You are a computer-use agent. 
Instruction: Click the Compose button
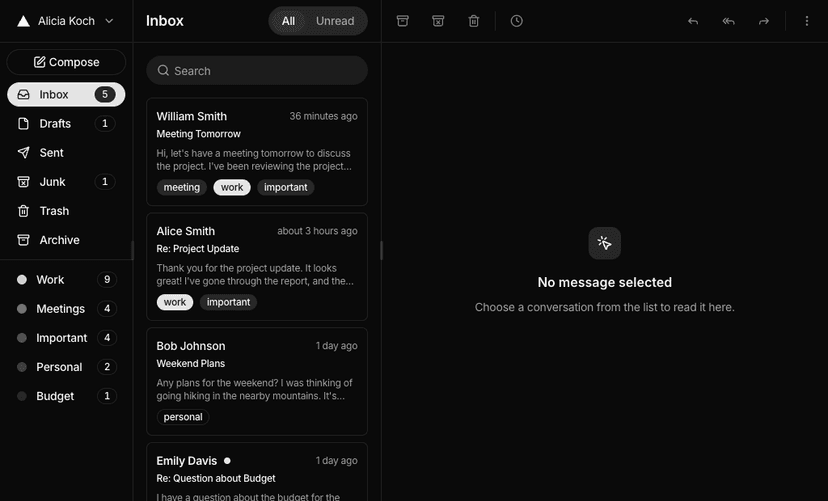[66, 62]
